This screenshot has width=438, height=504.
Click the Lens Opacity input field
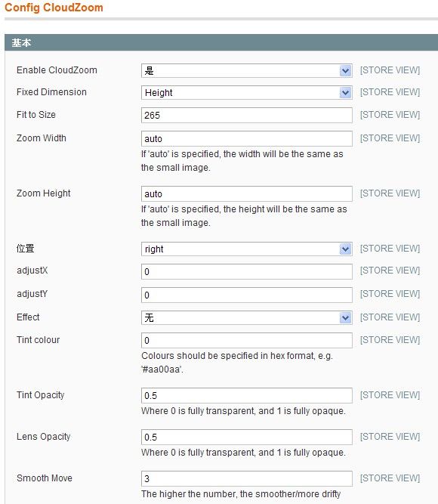click(246, 438)
